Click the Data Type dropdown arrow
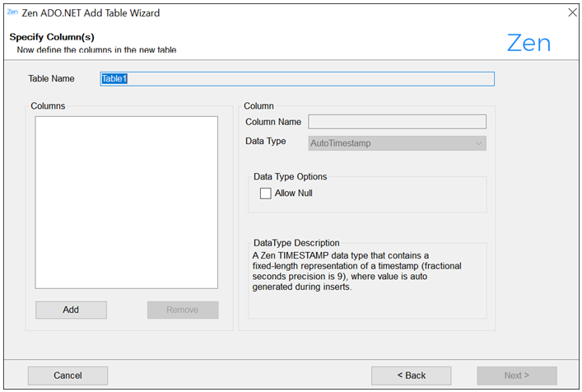The image size is (582, 392). [x=478, y=143]
